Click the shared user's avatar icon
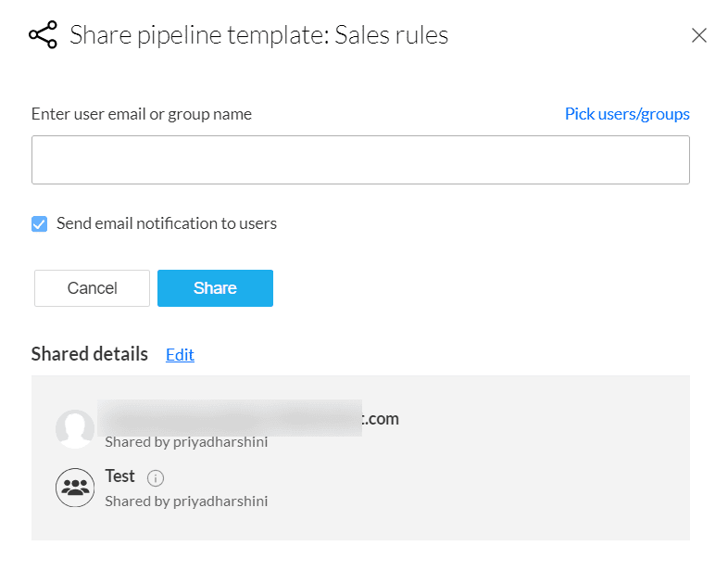Image resolution: width=728 pixels, height=571 pixels. 75,429
